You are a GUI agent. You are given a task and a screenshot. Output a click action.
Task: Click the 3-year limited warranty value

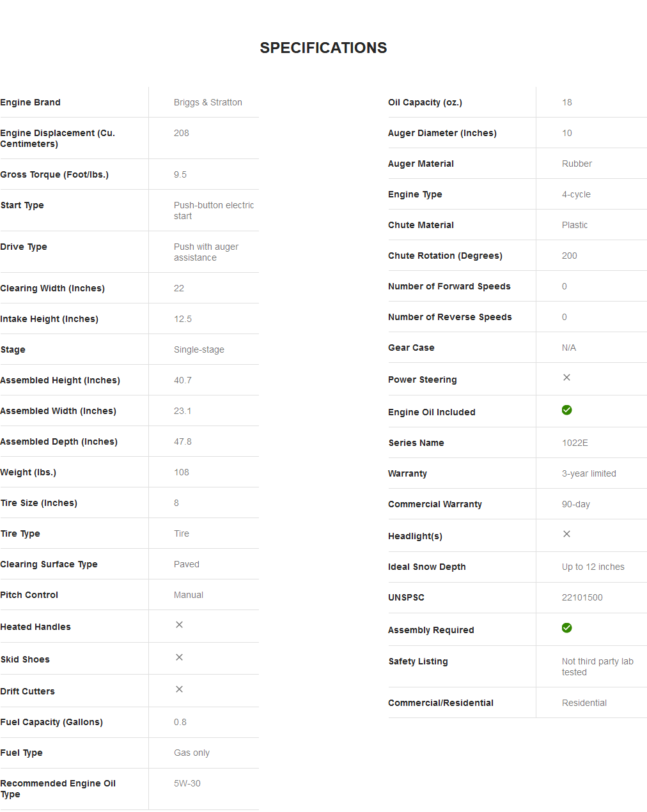click(589, 473)
